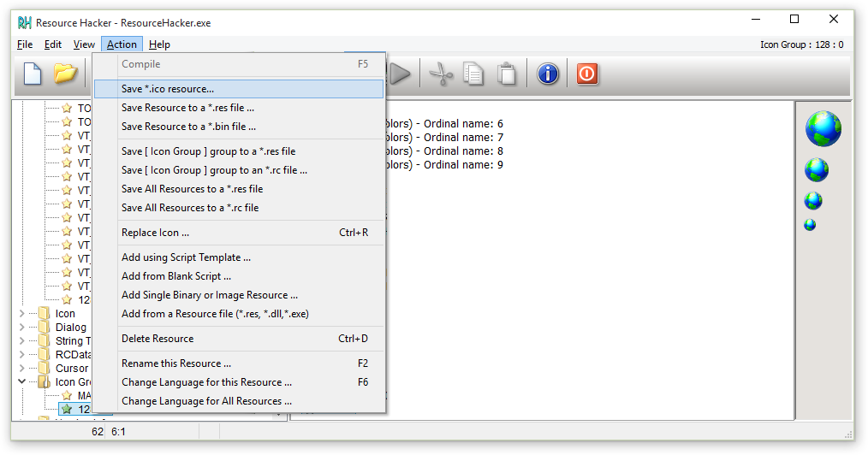This screenshot has width=868, height=455.
Task: Click the Ordinal name: 8 line
Action: [444, 151]
